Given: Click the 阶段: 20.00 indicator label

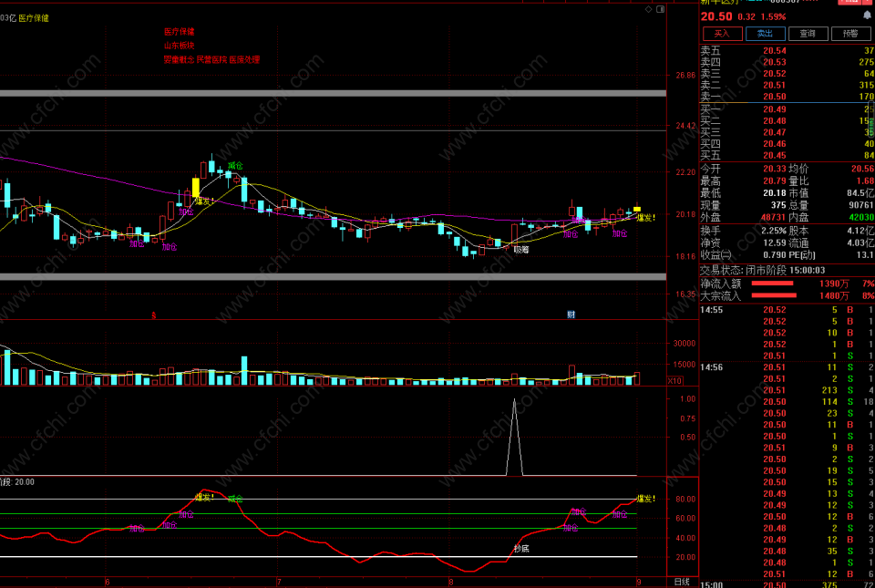Looking at the screenshot, I should tap(17, 481).
